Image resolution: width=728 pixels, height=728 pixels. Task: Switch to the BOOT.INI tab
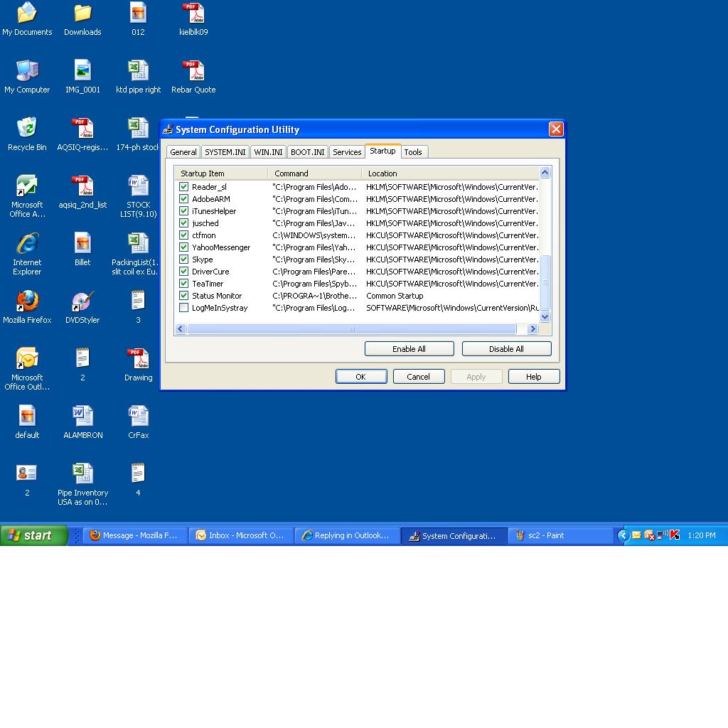click(307, 152)
